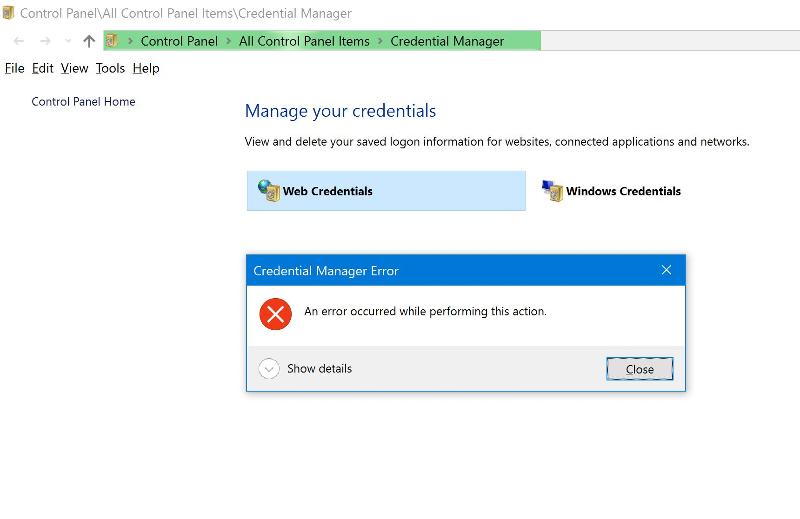Click the Forward navigation arrow
Viewport: 800px width, 519px height.
pyautogui.click(x=45, y=41)
